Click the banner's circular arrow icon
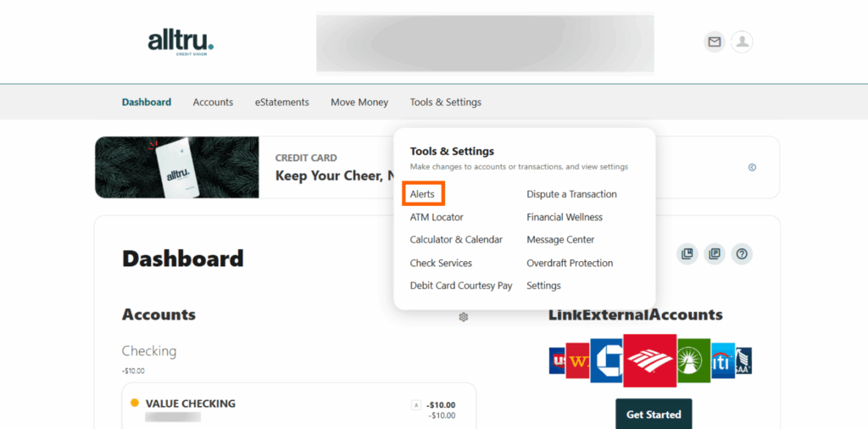Viewport: 868px width, 429px height. pos(752,168)
